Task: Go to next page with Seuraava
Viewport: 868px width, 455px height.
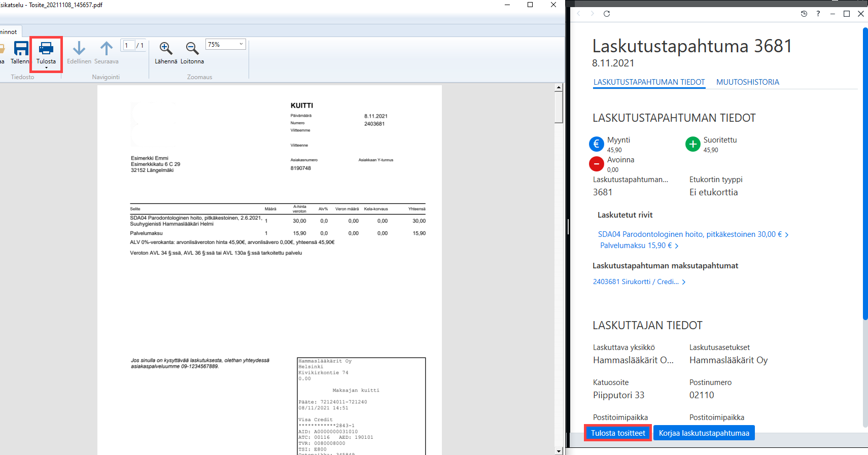Action: click(x=107, y=53)
